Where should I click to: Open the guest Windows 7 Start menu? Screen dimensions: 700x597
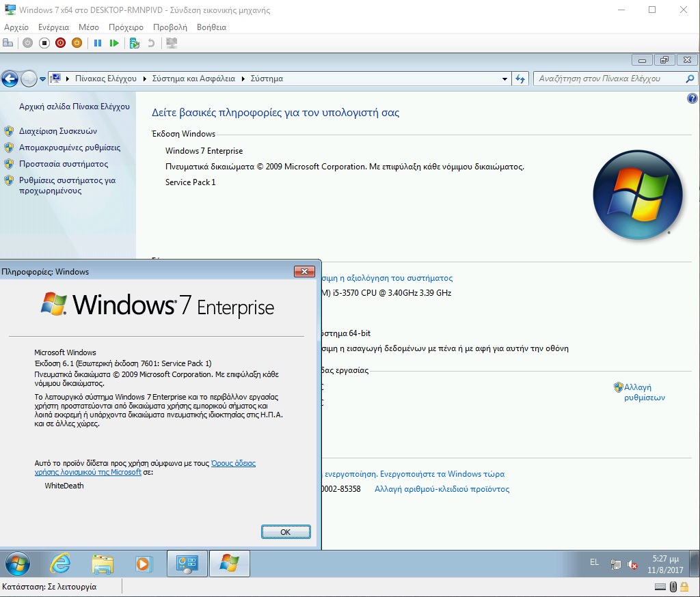pyautogui.click(x=17, y=564)
